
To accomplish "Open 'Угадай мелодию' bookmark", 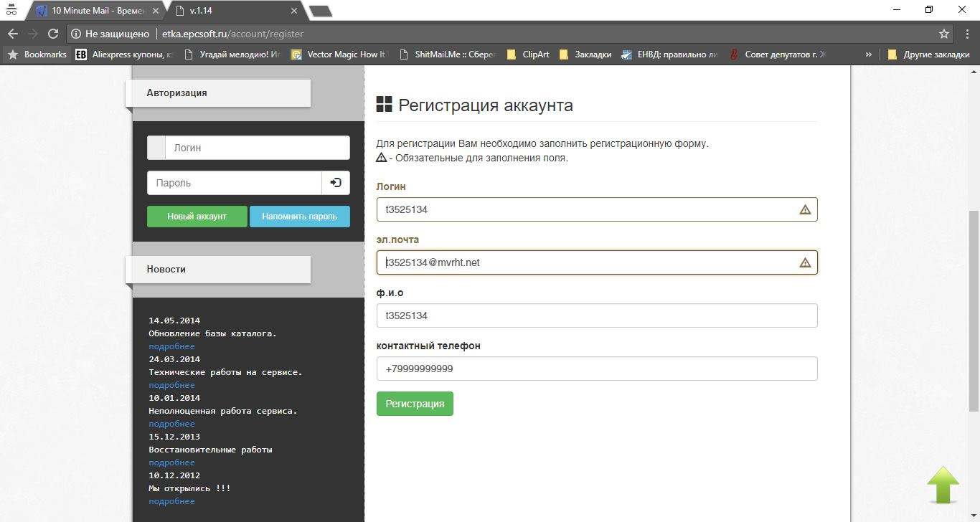I will [232, 54].
